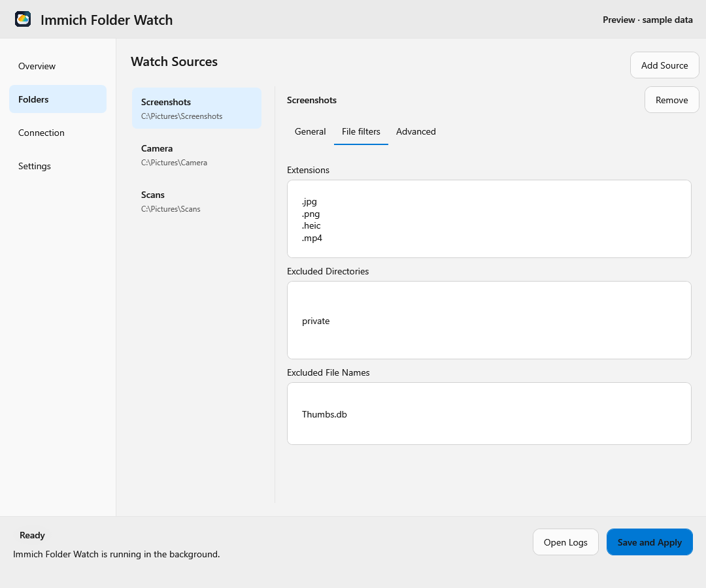706x588 pixels.
Task: Switch to the File filters tab
Action: [x=361, y=131]
